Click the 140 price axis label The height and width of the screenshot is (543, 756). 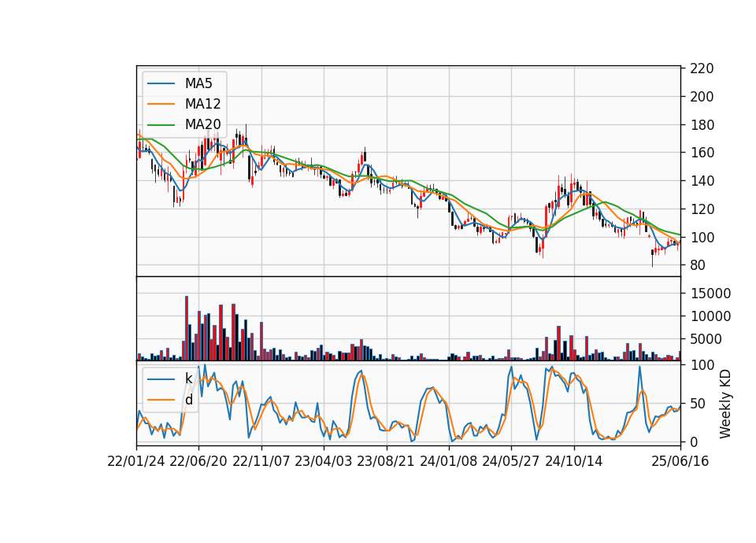click(x=702, y=181)
